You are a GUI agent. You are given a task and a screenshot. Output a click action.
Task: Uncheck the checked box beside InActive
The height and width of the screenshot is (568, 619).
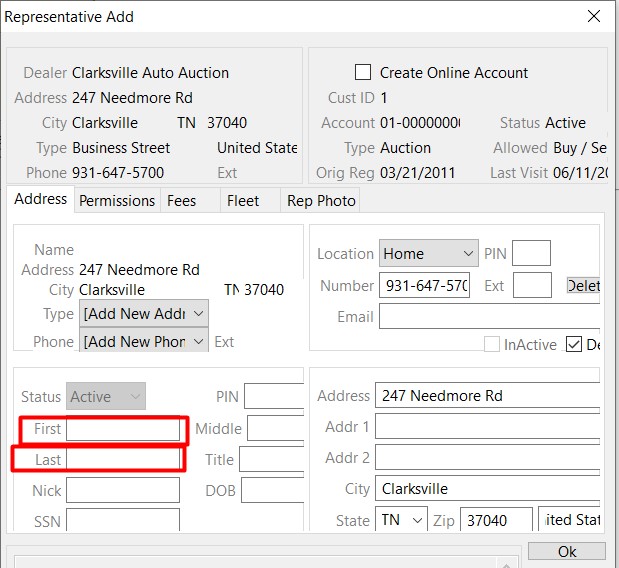574,344
